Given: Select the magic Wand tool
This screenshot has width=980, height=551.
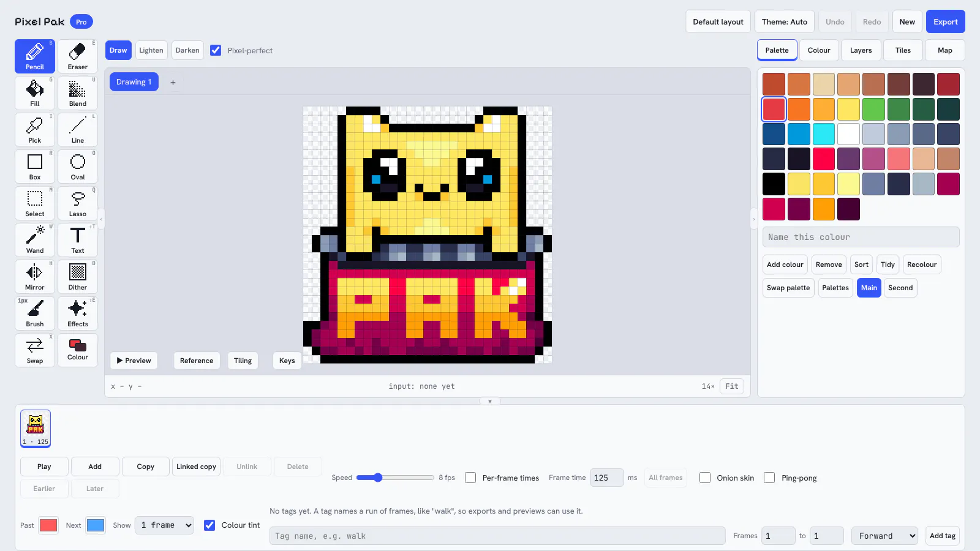Looking at the screenshot, I should (x=35, y=240).
